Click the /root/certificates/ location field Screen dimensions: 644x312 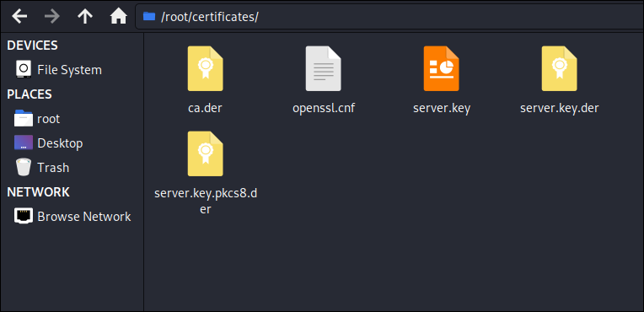coord(389,16)
